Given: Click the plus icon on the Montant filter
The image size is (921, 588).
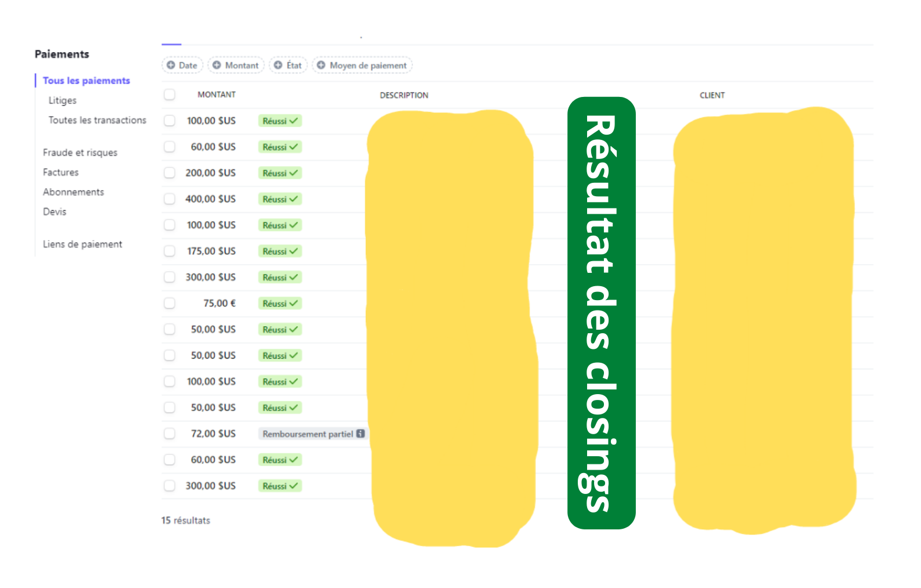Looking at the screenshot, I should (x=217, y=65).
